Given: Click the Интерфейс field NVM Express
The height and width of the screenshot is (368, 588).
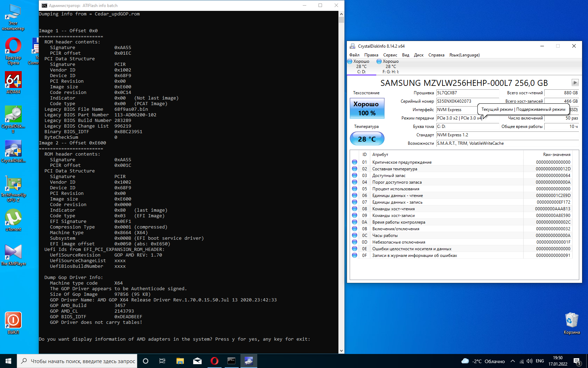Looking at the screenshot, I should point(457,110).
